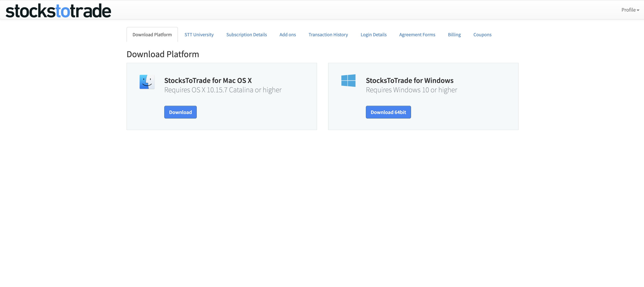644x287 pixels.
Task: Switch to Agreement Forms tab
Action: 417,35
